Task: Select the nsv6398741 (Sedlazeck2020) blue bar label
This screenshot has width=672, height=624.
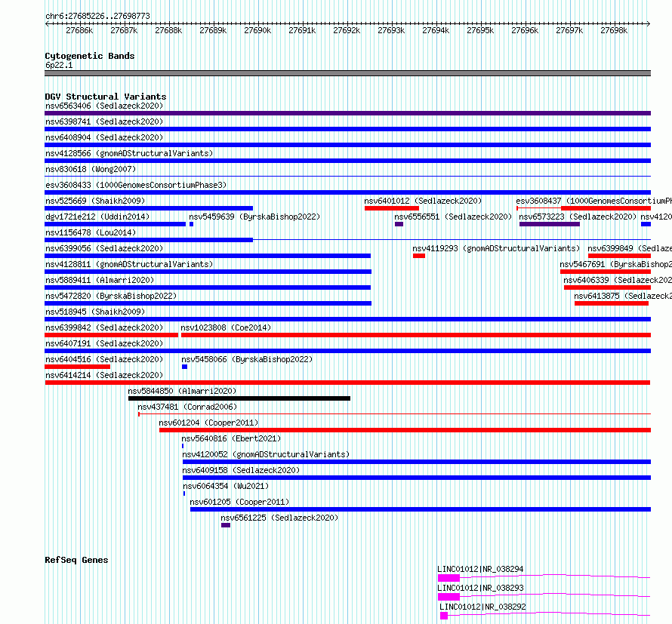Action: (104, 121)
